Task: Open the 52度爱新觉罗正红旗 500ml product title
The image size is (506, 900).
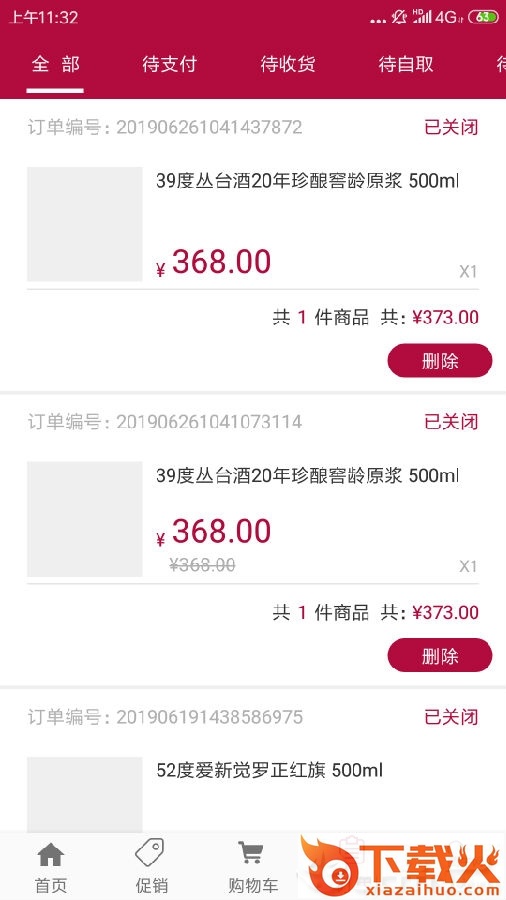Action: point(269,770)
